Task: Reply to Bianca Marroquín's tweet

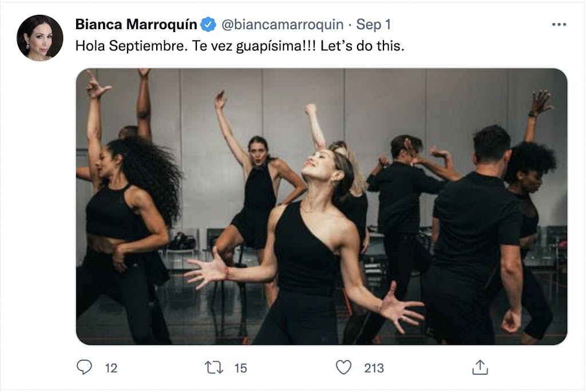Action: pos(84,367)
